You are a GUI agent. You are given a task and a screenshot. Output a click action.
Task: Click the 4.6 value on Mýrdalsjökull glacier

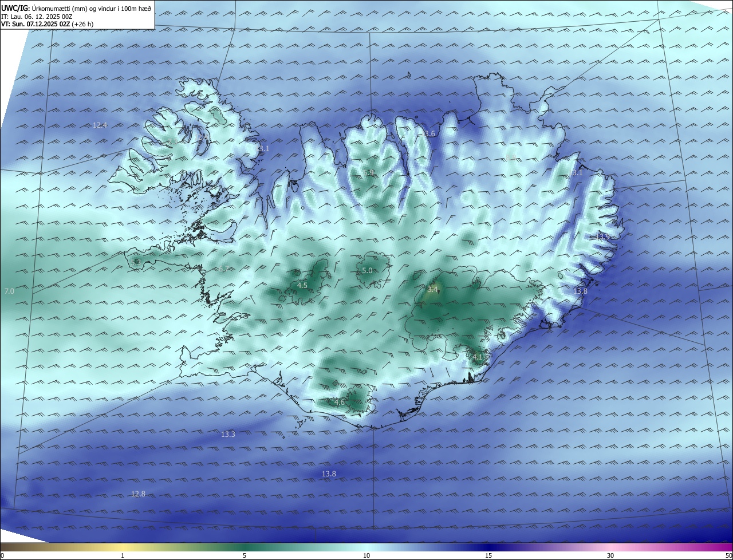[340, 403]
